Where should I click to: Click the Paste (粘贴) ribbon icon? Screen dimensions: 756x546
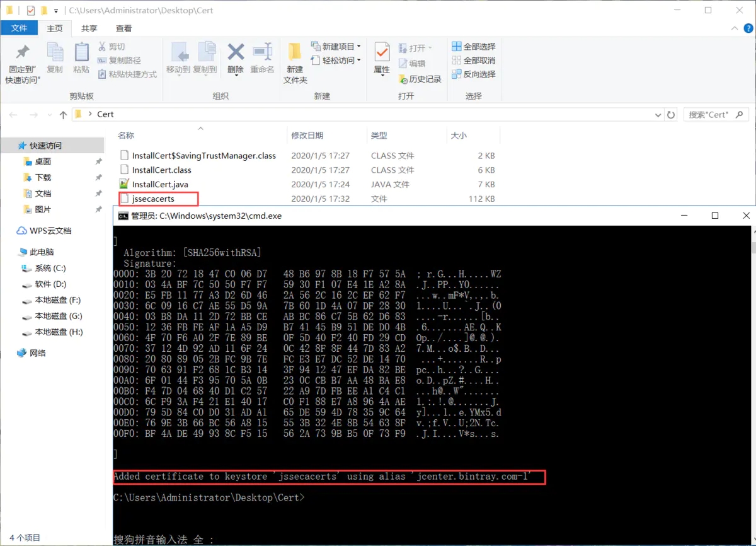tap(81, 52)
